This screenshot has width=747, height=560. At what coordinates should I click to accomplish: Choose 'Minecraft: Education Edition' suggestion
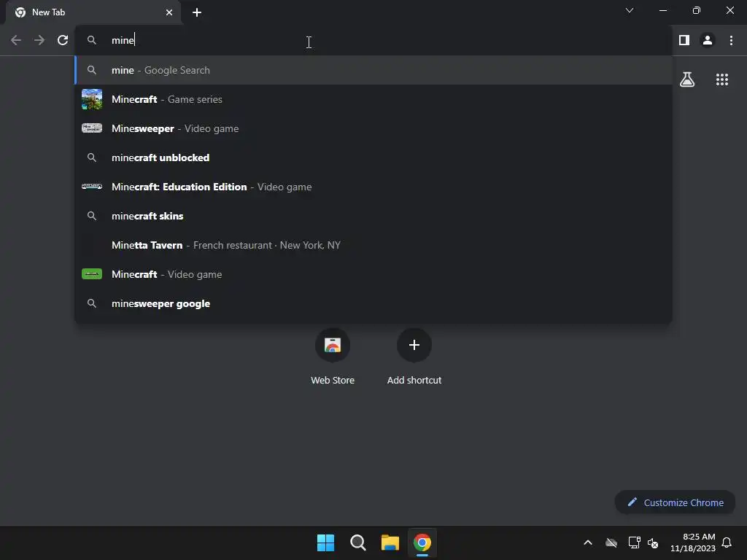coord(373,187)
